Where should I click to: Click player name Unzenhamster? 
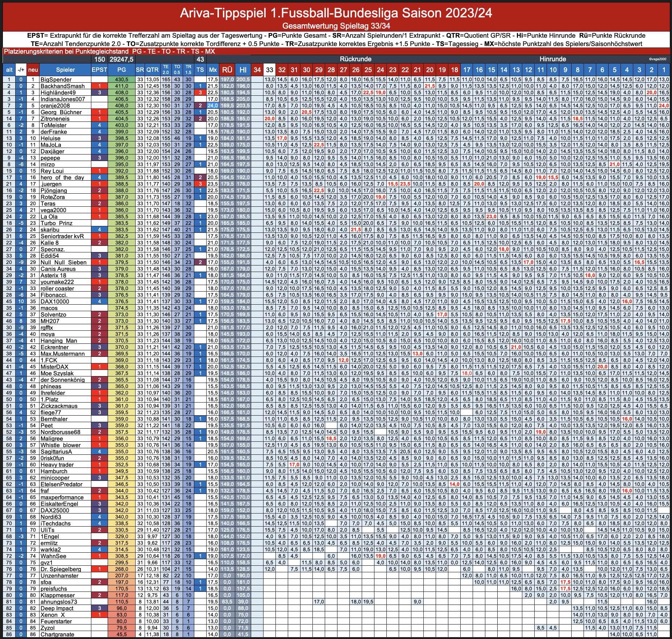pyautogui.click(x=59, y=576)
